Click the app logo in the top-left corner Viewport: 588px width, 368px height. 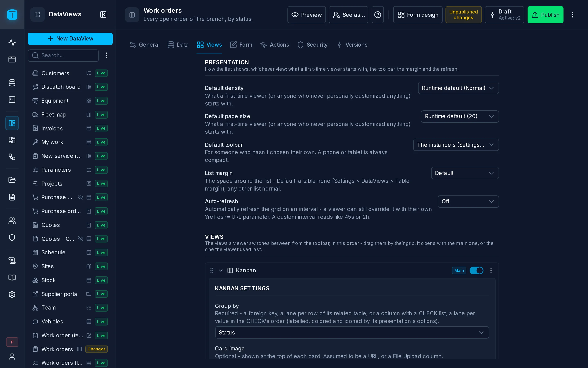pos(12,15)
